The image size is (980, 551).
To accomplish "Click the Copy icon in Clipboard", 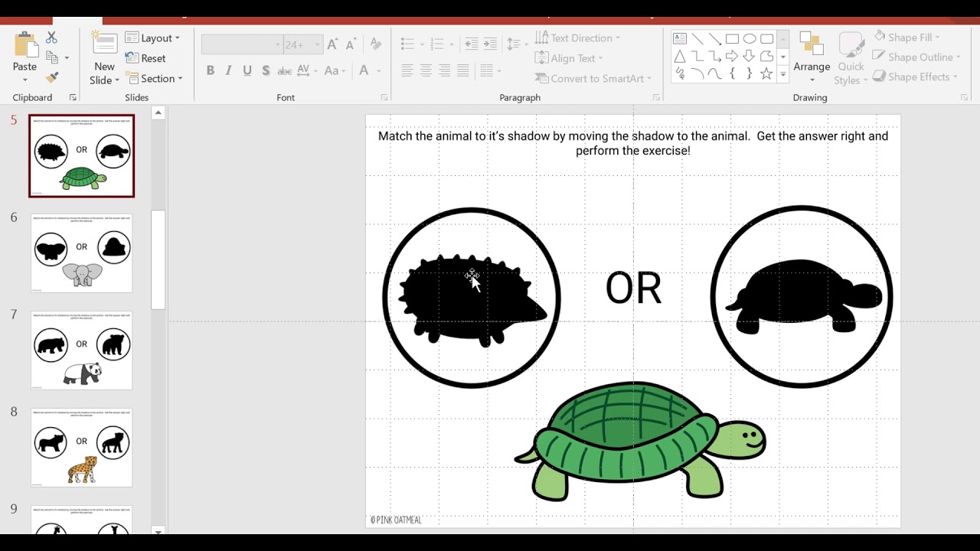I will pyautogui.click(x=52, y=57).
